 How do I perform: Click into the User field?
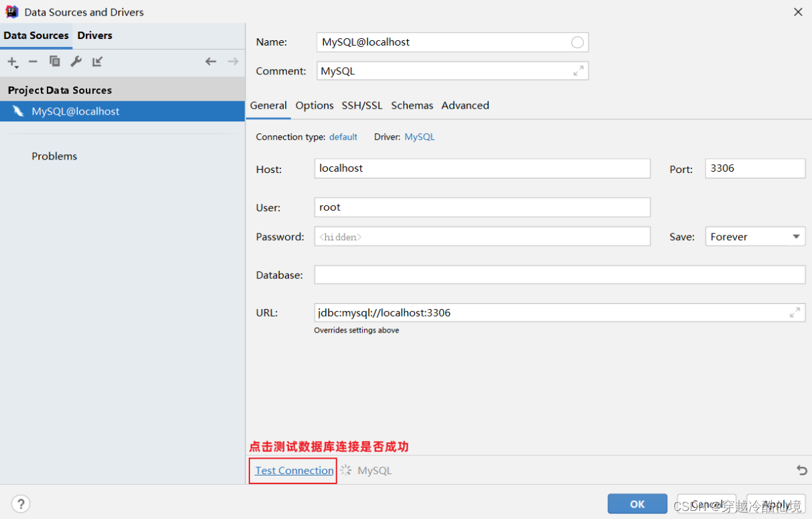click(482, 207)
